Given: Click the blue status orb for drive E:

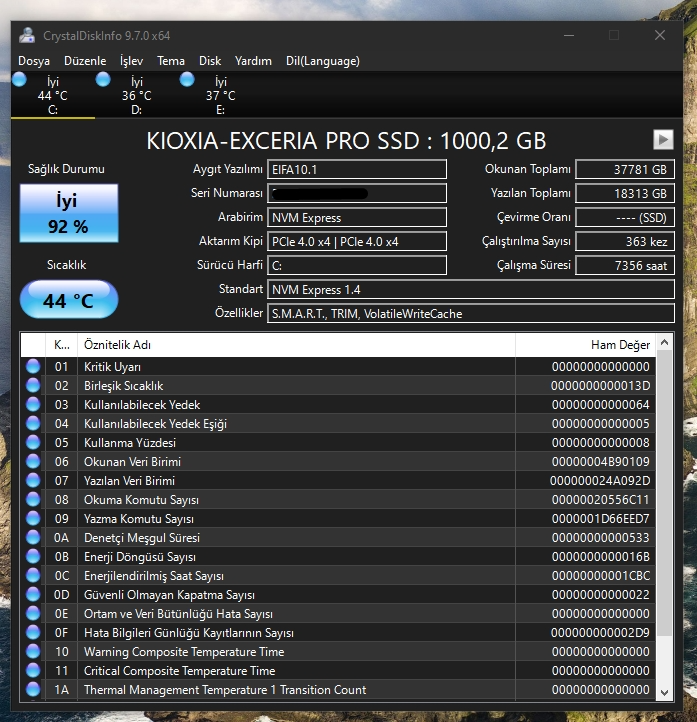Looking at the screenshot, I should pyautogui.click(x=187, y=79).
